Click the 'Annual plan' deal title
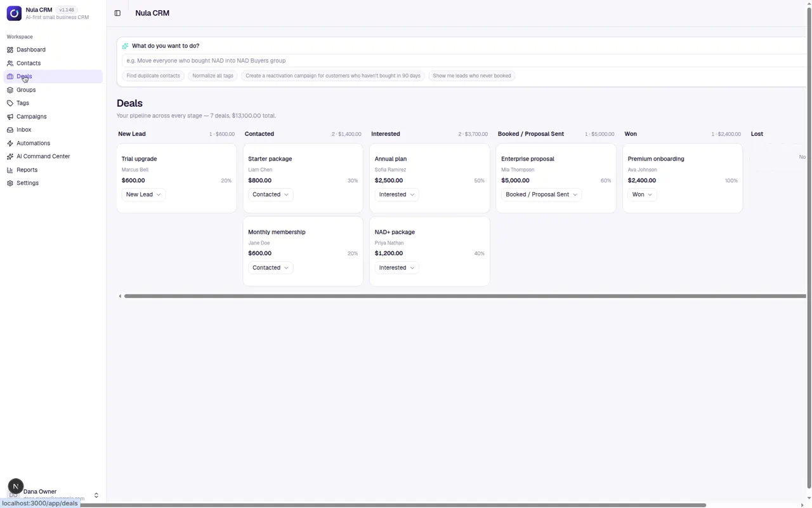Viewport: 812px width, 508px height. (x=391, y=159)
